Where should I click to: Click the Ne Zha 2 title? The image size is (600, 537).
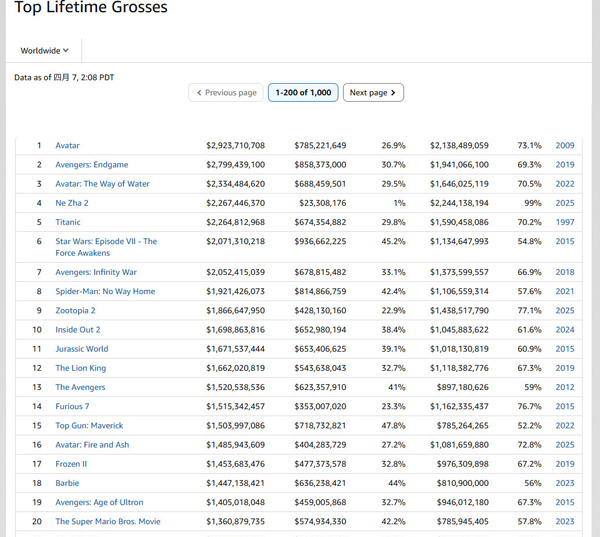pyautogui.click(x=72, y=203)
